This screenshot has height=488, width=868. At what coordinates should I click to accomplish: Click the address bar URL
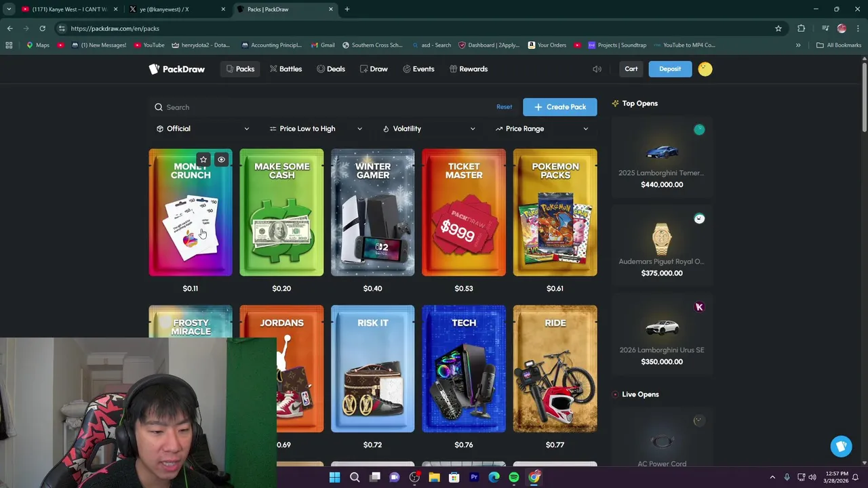pos(115,28)
